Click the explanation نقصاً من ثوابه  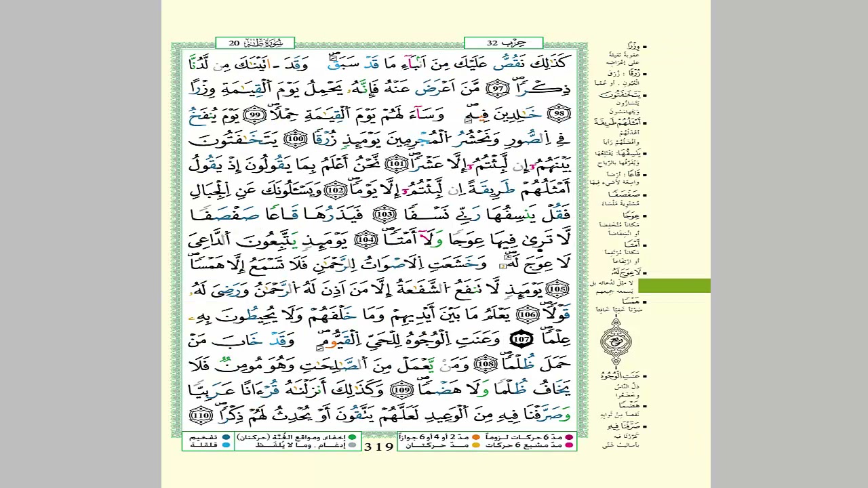click(620, 413)
